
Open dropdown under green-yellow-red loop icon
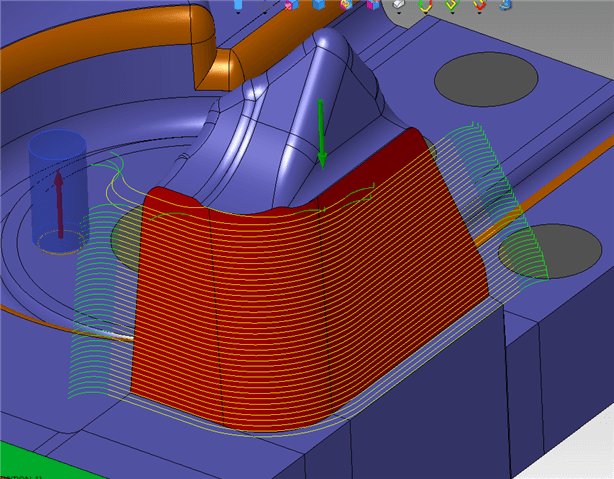point(425,13)
